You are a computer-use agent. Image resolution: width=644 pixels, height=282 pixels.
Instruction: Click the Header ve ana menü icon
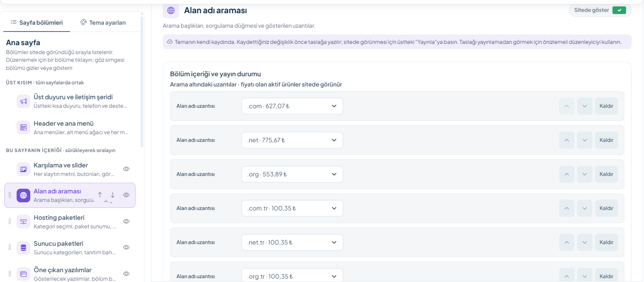point(23,127)
